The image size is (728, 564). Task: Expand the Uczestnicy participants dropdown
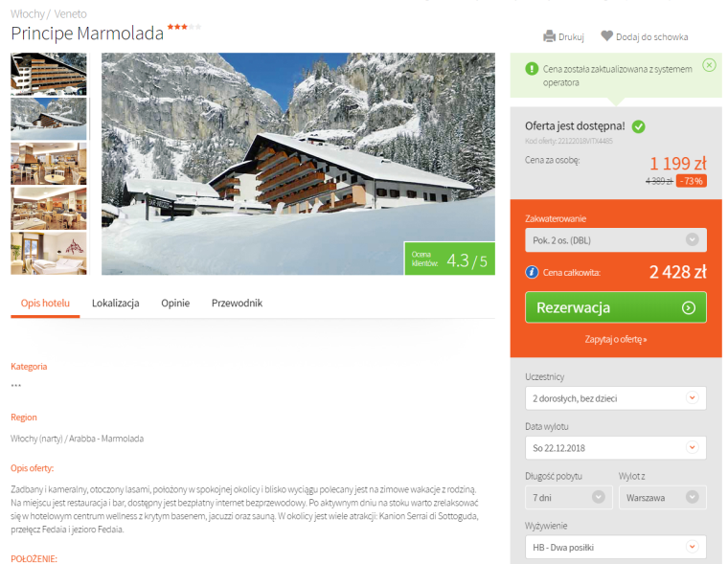tap(616, 398)
